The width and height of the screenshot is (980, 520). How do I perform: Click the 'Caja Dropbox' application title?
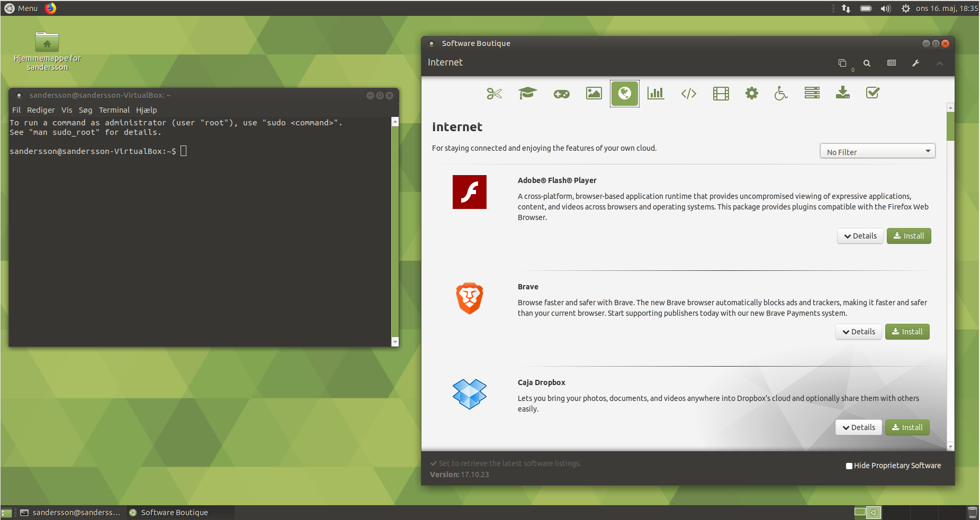tap(541, 382)
